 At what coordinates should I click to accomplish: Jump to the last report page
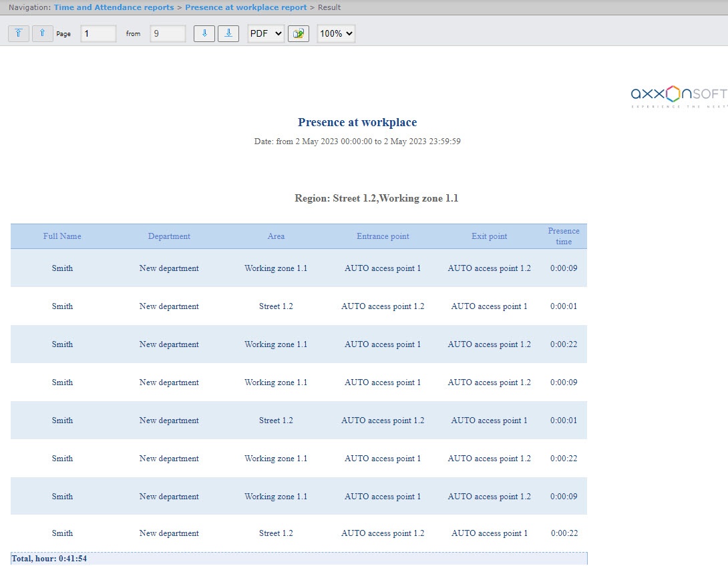click(x=228, y=33)
